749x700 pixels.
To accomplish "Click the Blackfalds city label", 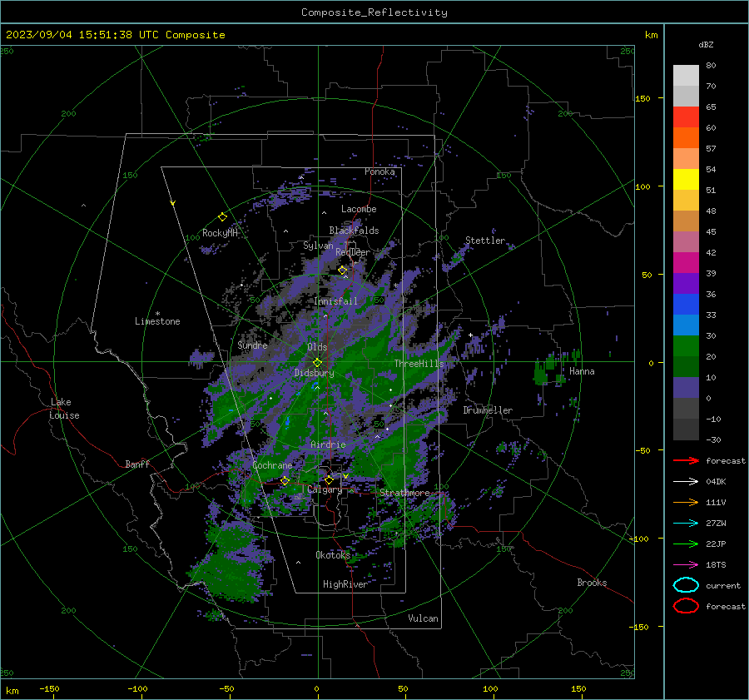I will (354, 231).
